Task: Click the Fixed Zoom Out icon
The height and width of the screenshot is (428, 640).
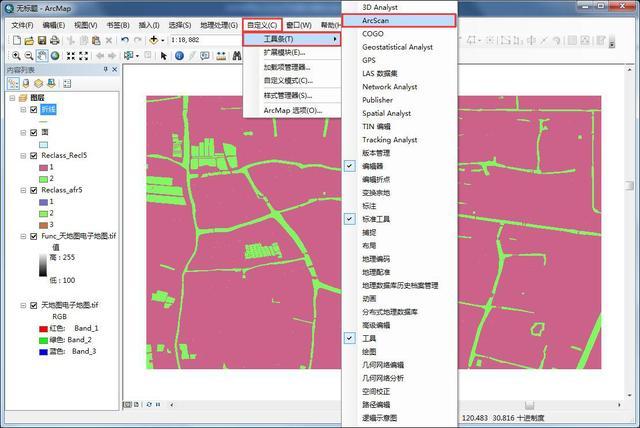Action: (x=84, y=56)
